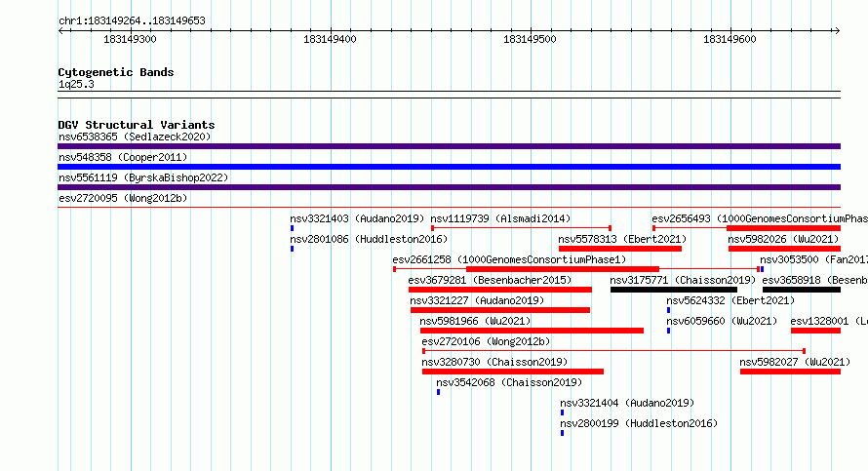Screen dimensions: 868x471
Task: Click the DGV Structural Variants track title
Action: tap(137, 125)
